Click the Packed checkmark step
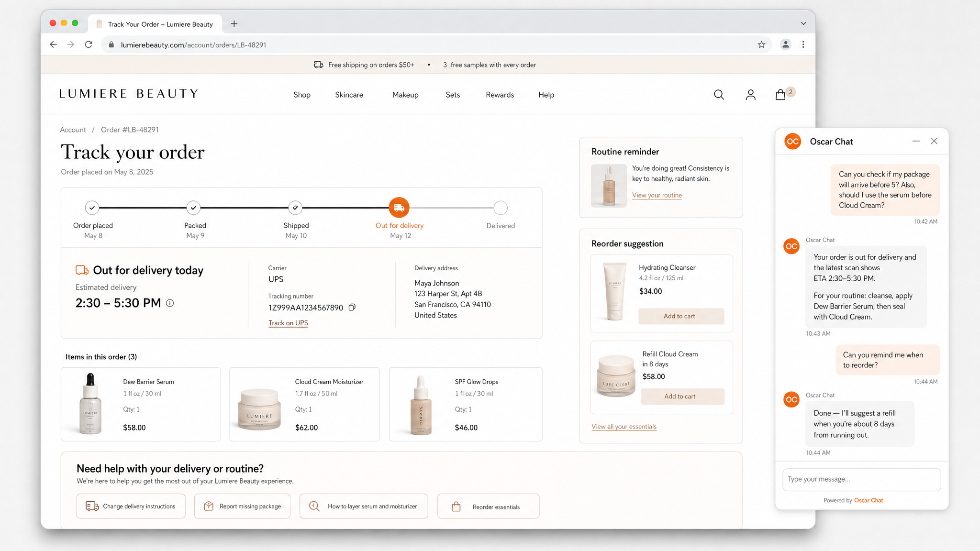The height and width of the screenshot is (551, 980). [x=193, y=208]
